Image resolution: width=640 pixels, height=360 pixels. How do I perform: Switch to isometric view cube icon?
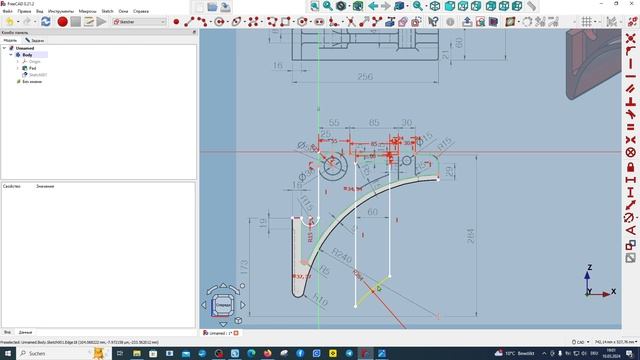435,6
